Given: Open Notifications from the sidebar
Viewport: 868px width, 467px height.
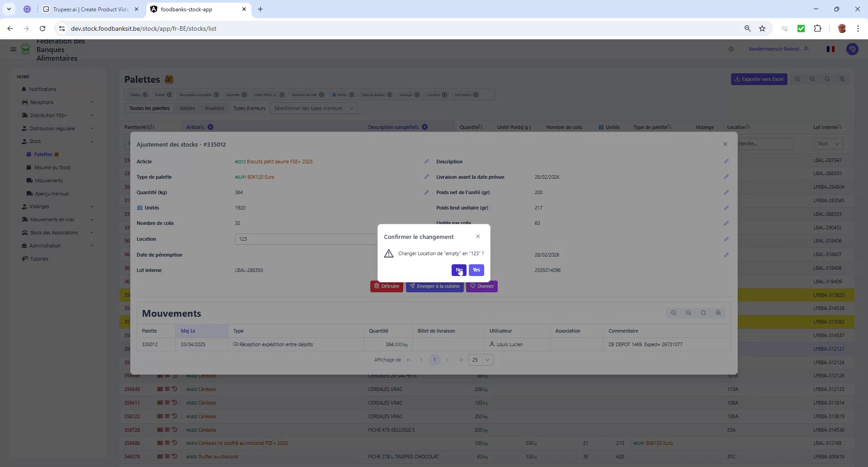Looking at the screenshot, I should click(43, 89).
